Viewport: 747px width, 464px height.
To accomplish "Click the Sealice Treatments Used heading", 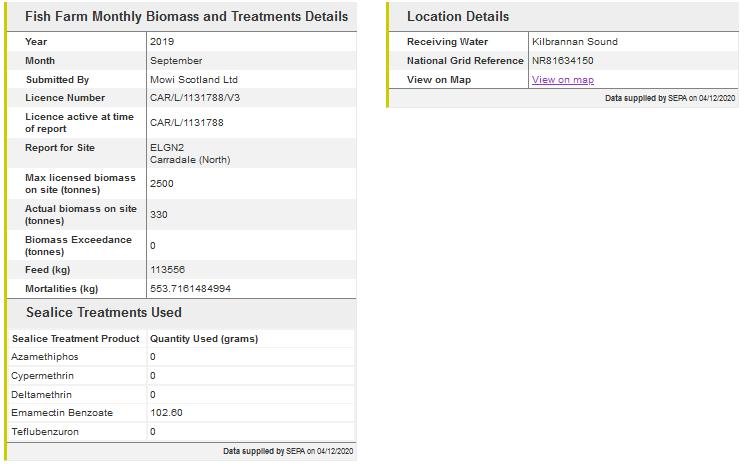I will point(104,313).
